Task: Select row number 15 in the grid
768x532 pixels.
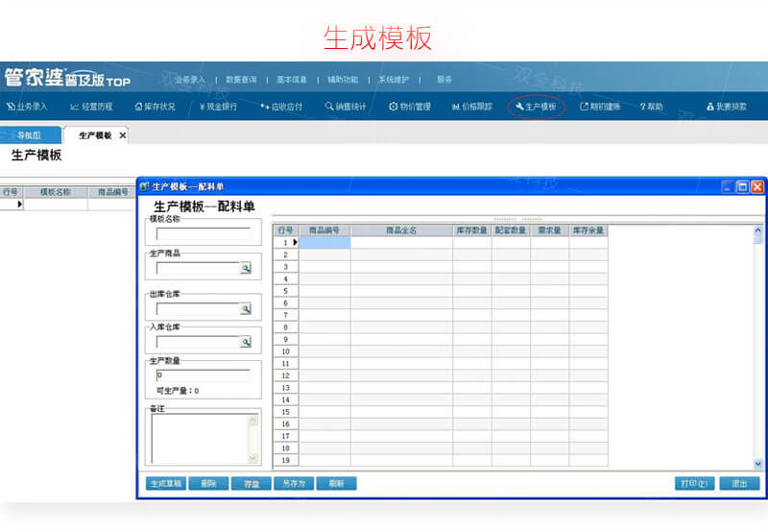Action: click(285, 412)
